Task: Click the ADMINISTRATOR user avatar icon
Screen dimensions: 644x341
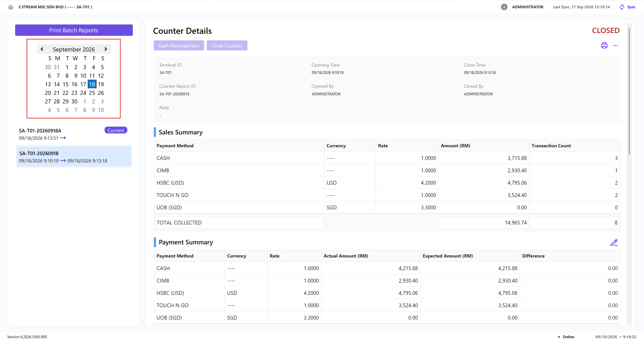Action: (x=504, y=7)
